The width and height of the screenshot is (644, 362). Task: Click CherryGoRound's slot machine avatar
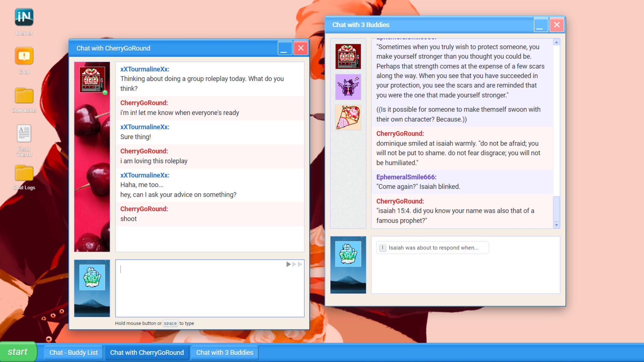[x=92, y=79]
